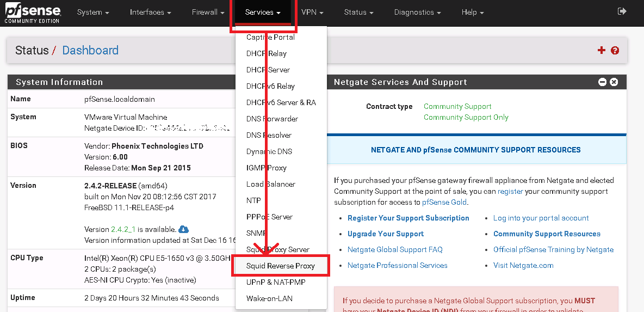Click the cloud download update icon

184,229
